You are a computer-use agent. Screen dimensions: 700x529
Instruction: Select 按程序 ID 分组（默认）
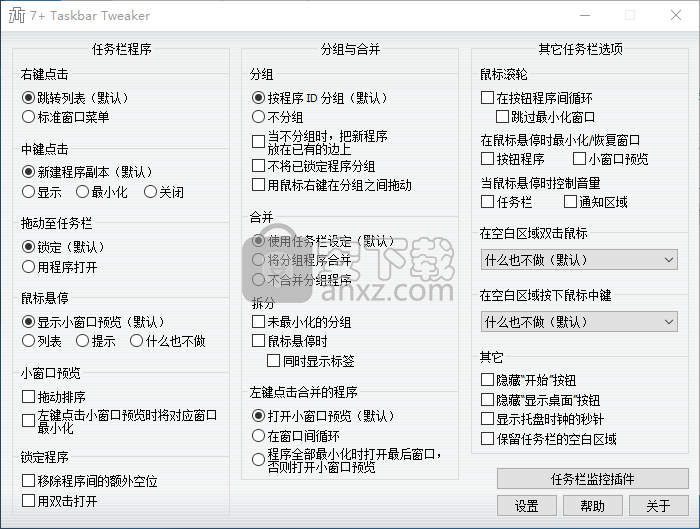(320, 98)
